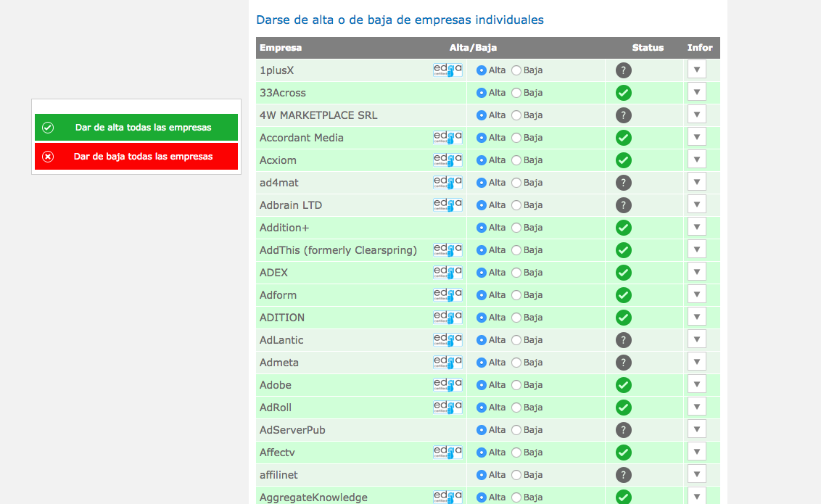Expand info dropdown for ADEX
The height and width of the screenshot is (504, 821).
[697, 272]
